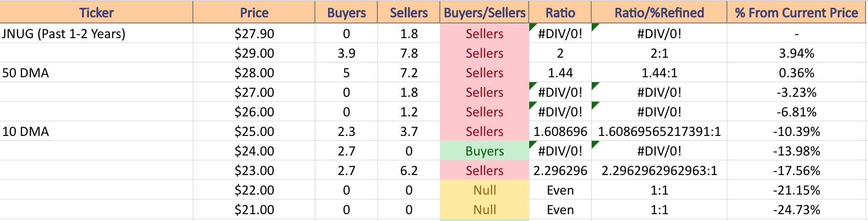Click the $27.90 price cell
Image resolution: width=868 pixels, height=221 pixels.
pos(254,34)
